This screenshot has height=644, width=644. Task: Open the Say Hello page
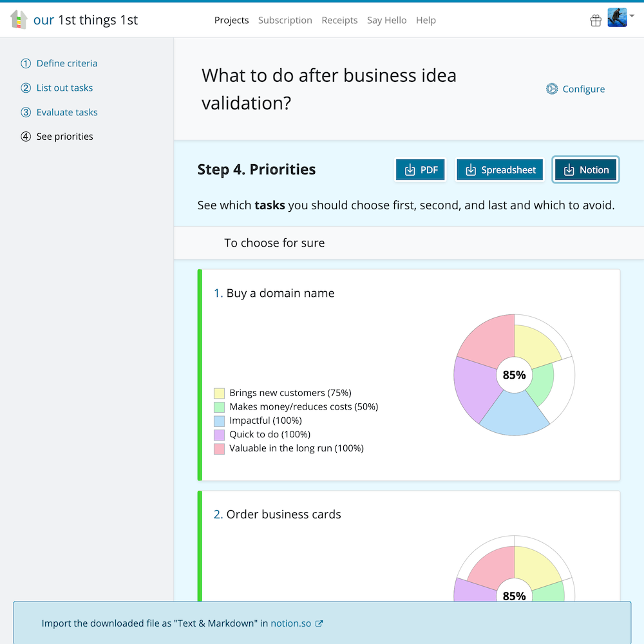point(387,20)
